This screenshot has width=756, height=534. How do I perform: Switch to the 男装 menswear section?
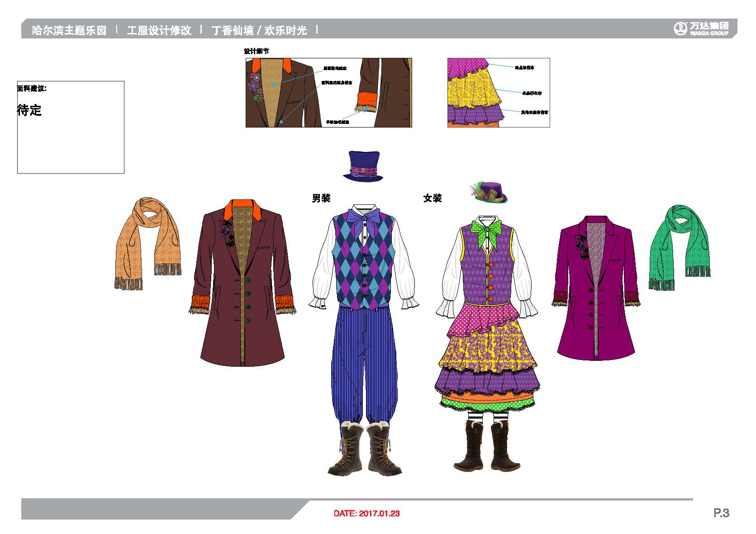[321, 198]
